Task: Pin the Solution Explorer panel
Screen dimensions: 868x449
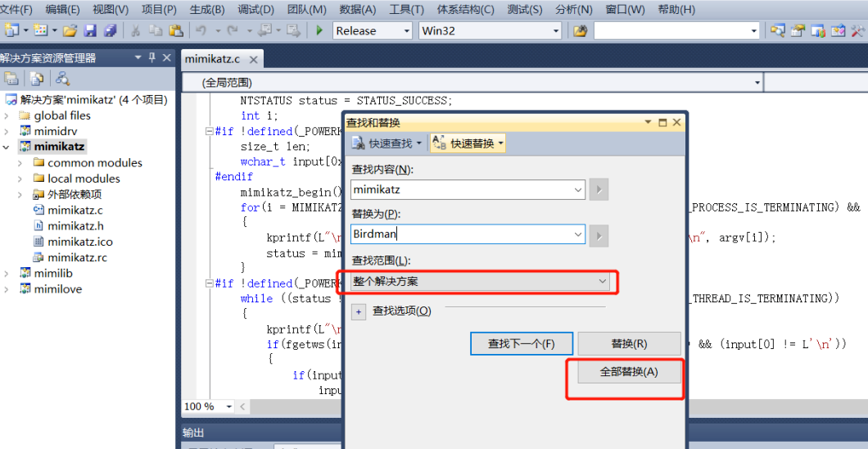Action: coord(152,57)
